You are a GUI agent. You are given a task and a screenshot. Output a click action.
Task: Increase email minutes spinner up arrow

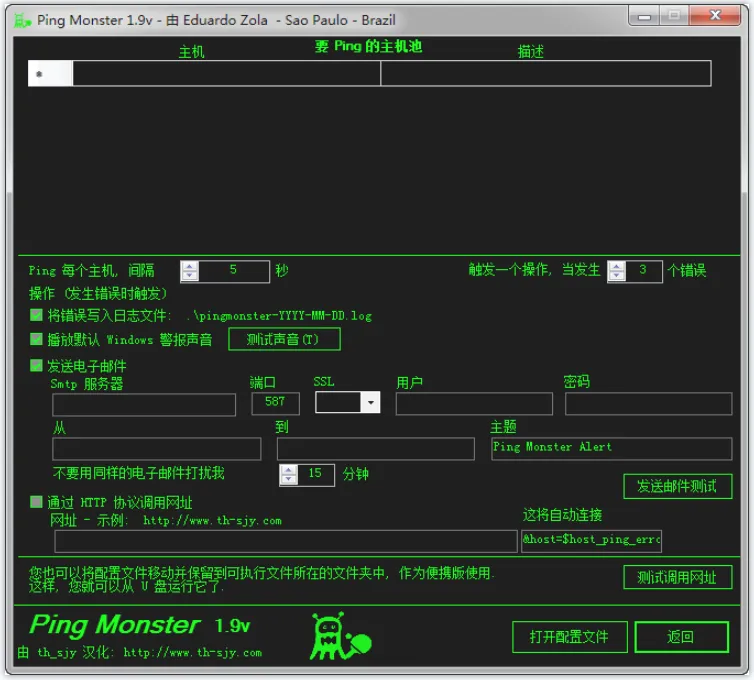[x=289, y=470]
